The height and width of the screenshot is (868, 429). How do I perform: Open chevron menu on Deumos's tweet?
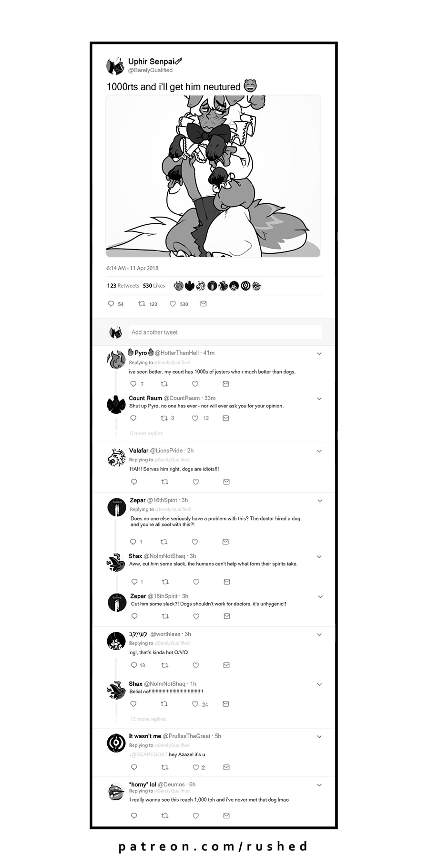tap(319, 785)
